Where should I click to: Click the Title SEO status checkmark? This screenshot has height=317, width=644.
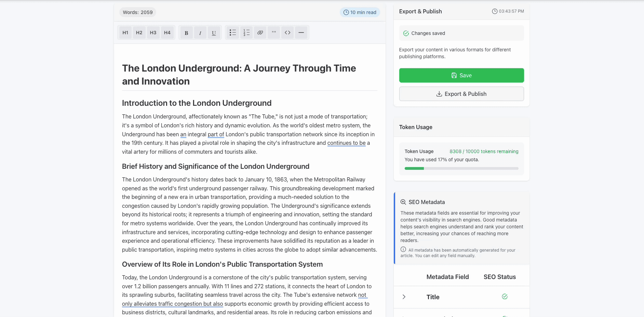click(505, 296)
